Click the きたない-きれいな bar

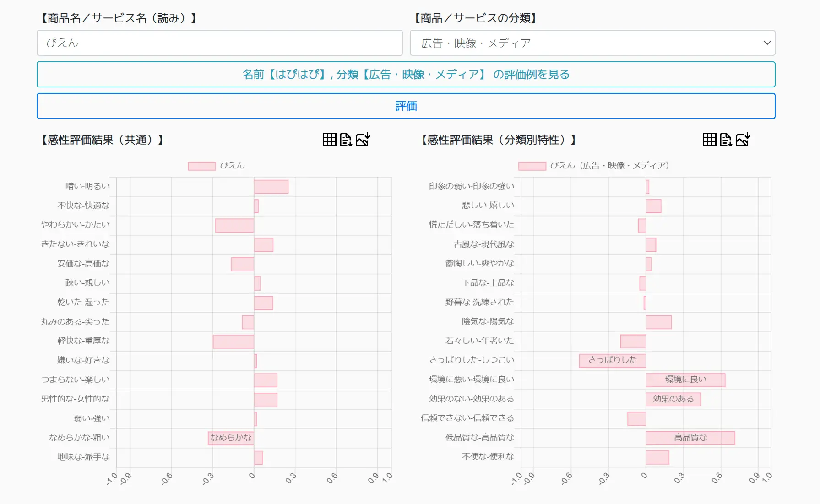click(264, 245)
